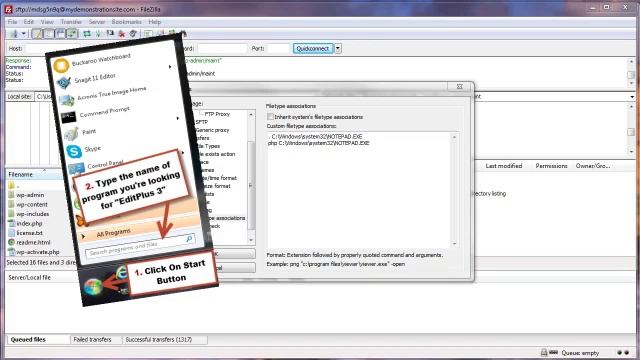Switch to Successful transfers (1317) tab
The width and height of the screenshot is (640, 360).
tap(159, 340)
